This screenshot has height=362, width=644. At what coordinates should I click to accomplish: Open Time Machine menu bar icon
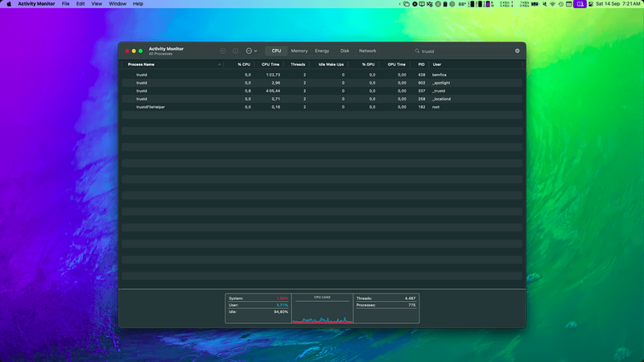click(560, 4)
